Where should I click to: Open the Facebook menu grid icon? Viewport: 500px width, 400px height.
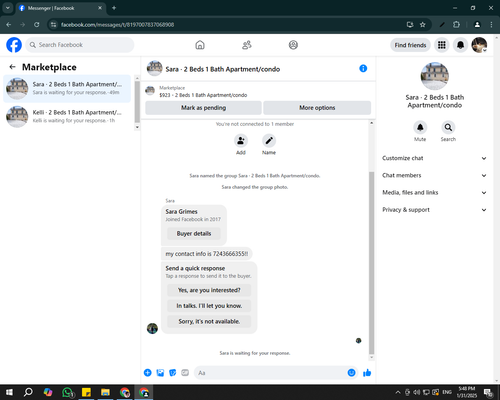point(442,45)
